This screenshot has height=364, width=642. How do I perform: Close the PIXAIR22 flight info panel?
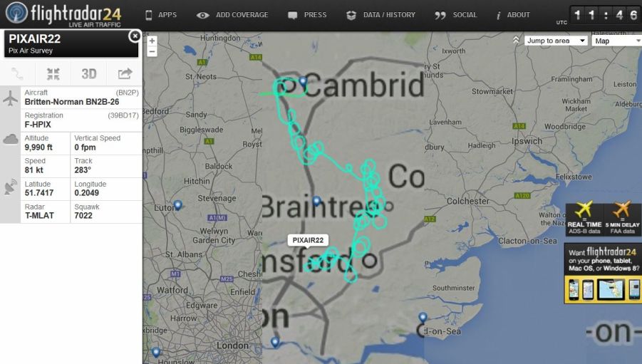point(134,36)
